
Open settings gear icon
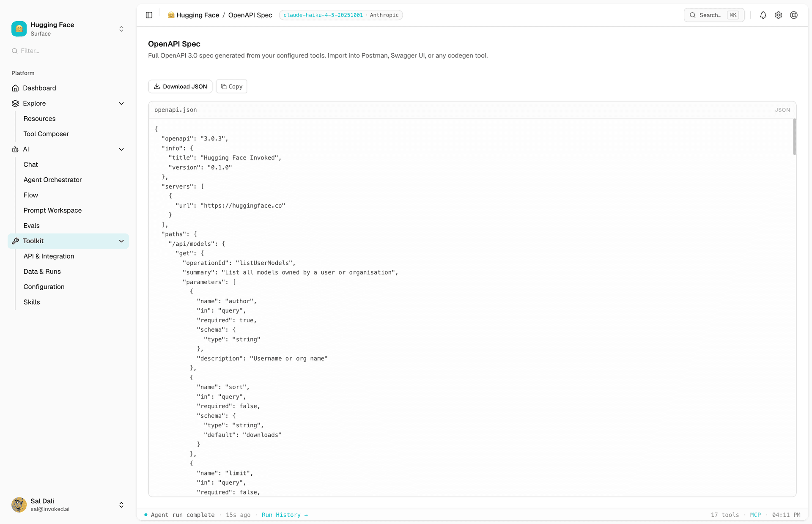pyautogui.click(x=778, y=15)
